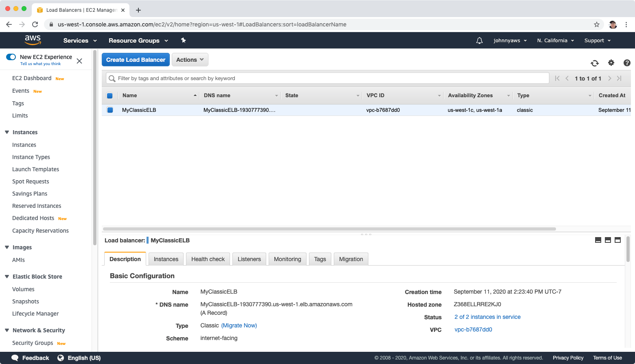Click the AWS logo home icon
This screenshot has width=635, height=364.
(33, 40)
